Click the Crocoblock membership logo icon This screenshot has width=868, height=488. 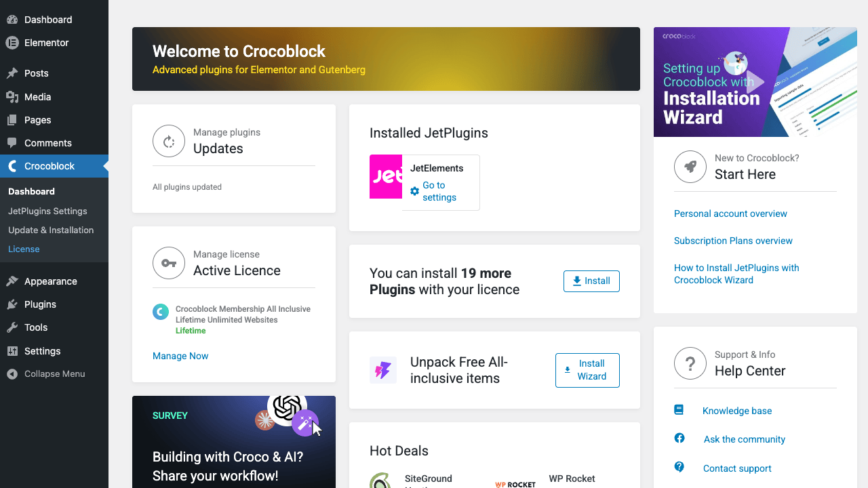(161, 312)
